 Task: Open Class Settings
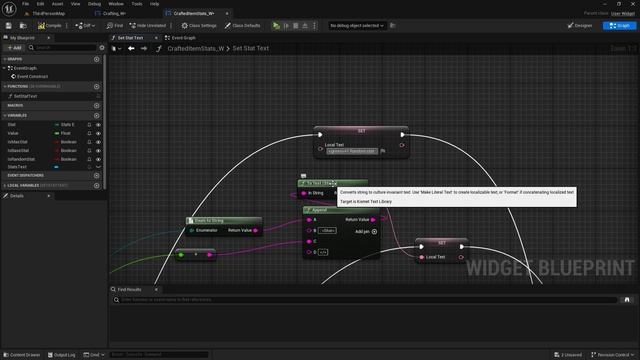click(x=199, y=26)
